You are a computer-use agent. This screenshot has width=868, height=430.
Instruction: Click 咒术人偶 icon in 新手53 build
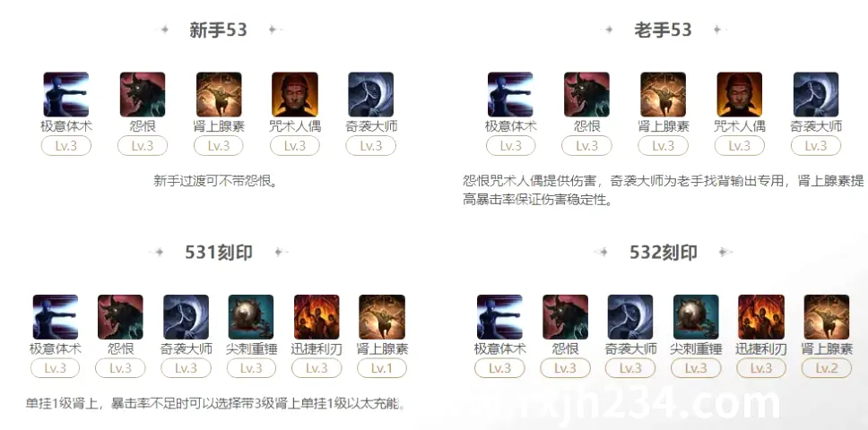[x=294, y=95]
